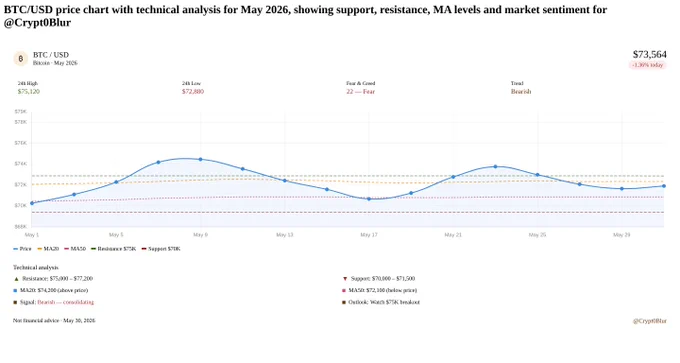Click the blue square icon beside MA20: $74,200
The image size is (680, 363).
pos(15,291)
